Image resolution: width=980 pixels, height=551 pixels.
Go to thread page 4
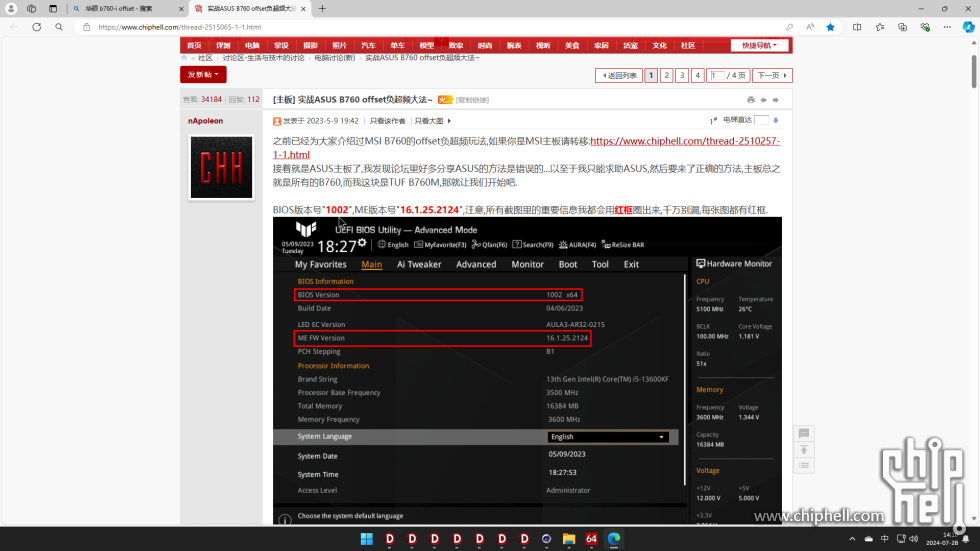coord(698,76)
